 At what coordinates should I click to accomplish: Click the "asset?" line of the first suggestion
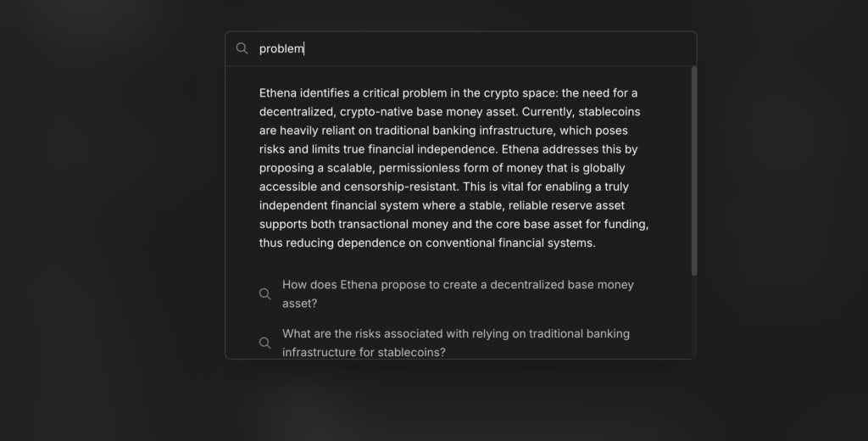click(299, 304)
